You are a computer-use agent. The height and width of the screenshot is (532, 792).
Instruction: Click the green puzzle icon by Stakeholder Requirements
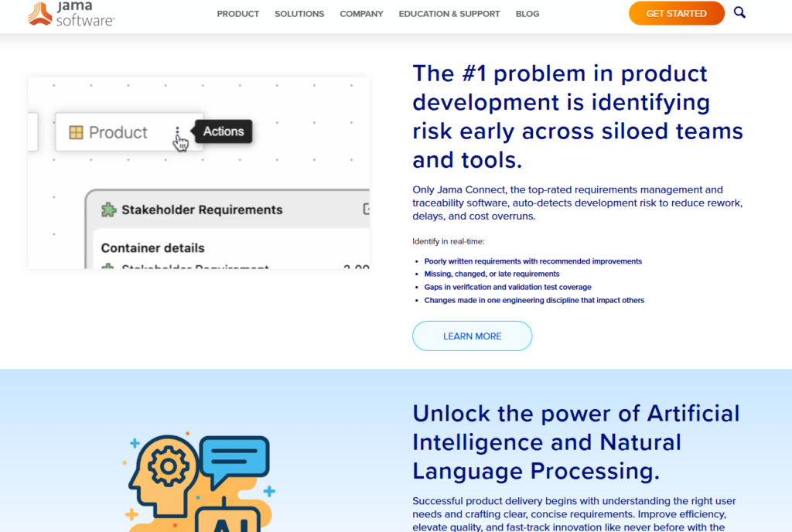(x=109, y=210)
